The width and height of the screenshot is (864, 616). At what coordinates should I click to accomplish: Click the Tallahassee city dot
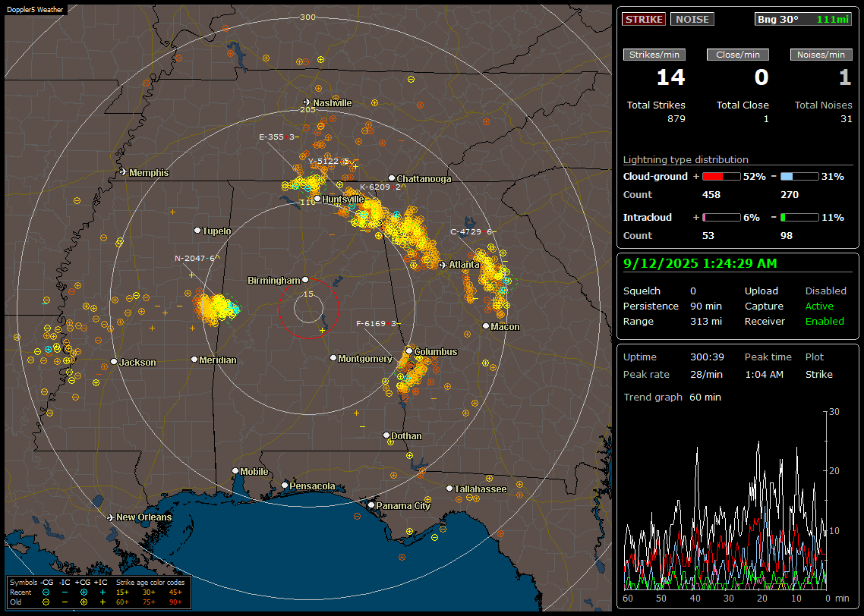(x=449, y=489)
